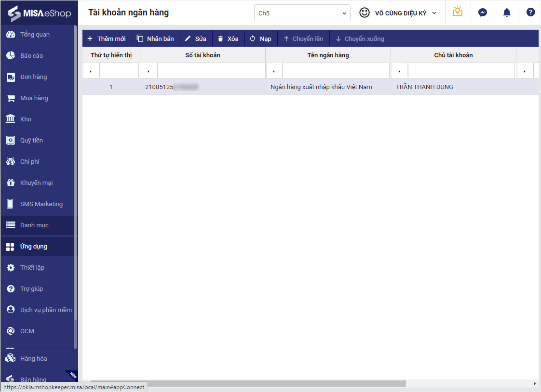Viewport: 541px width, 392px height.
Task: Open Mua hàng purchasing menu
Action: 37,98
